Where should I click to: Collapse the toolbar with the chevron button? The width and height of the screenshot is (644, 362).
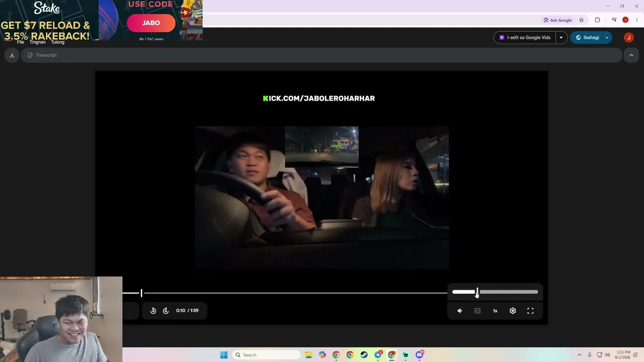(631, 55)
